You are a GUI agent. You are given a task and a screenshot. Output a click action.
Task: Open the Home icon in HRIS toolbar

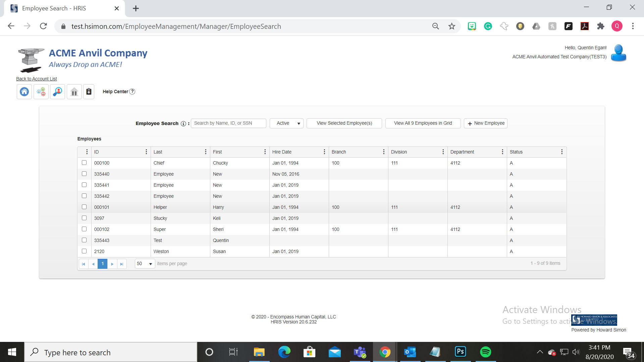[x=24, y=92]
